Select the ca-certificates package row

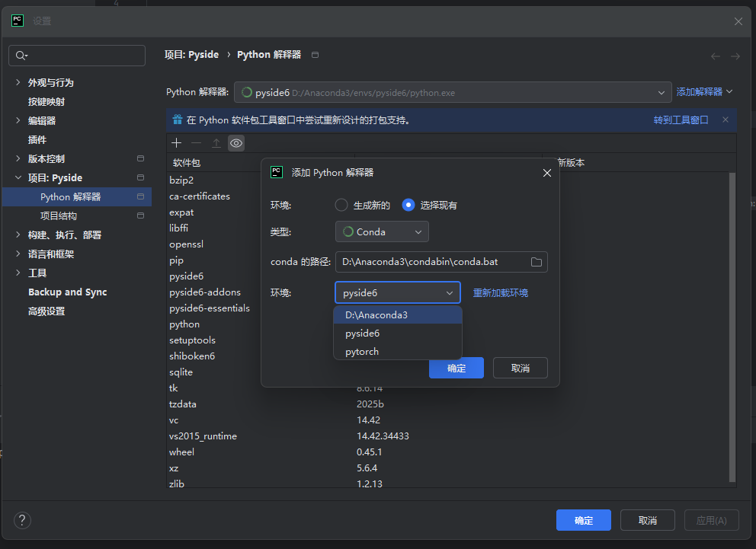coord(200,196)
